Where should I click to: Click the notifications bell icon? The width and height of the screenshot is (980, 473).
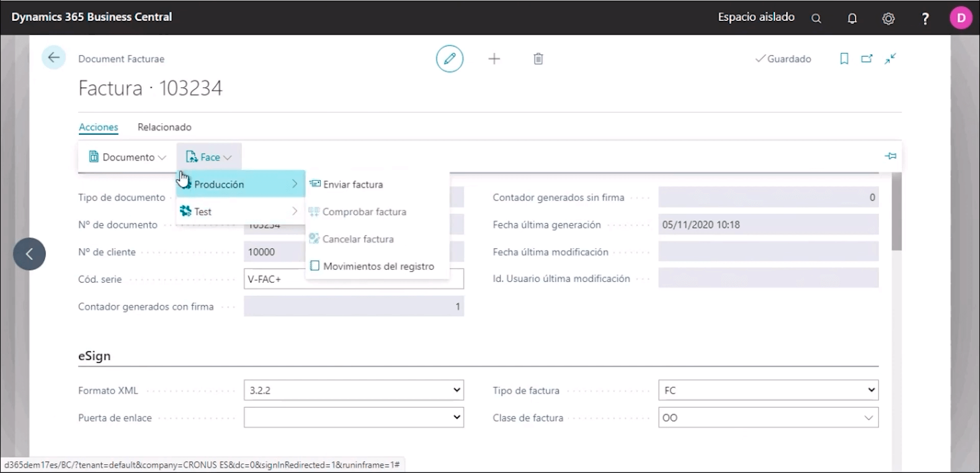pyautogui.click(x=852, y=18)
